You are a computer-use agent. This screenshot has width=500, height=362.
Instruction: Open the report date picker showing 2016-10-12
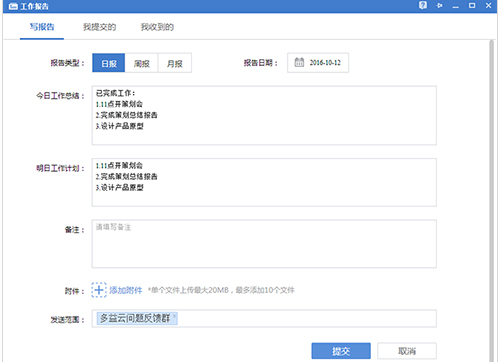318,63
